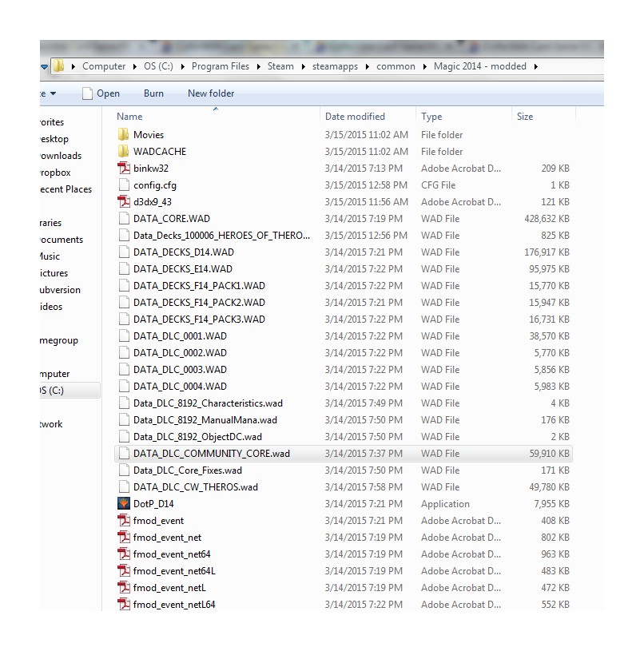Open dropdown arrow after Magic 2014 - modded
Viewport: 644px width, 651px height.
click(x=535, y=66)
